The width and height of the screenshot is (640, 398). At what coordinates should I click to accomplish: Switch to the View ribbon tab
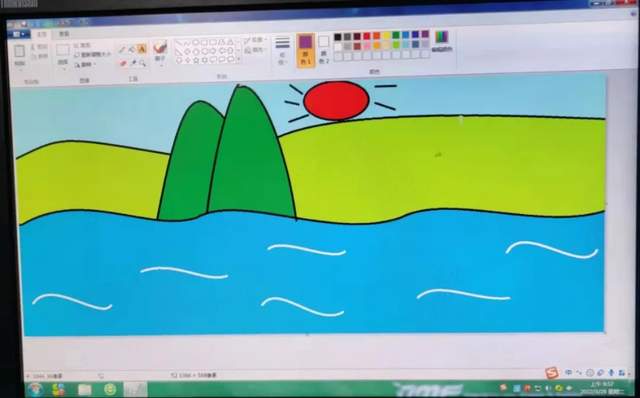point(64,34)
